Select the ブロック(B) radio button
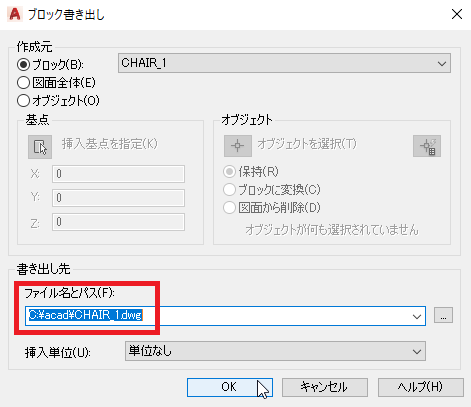Screen dimensions: 471x407 click(x=23, y=64)
